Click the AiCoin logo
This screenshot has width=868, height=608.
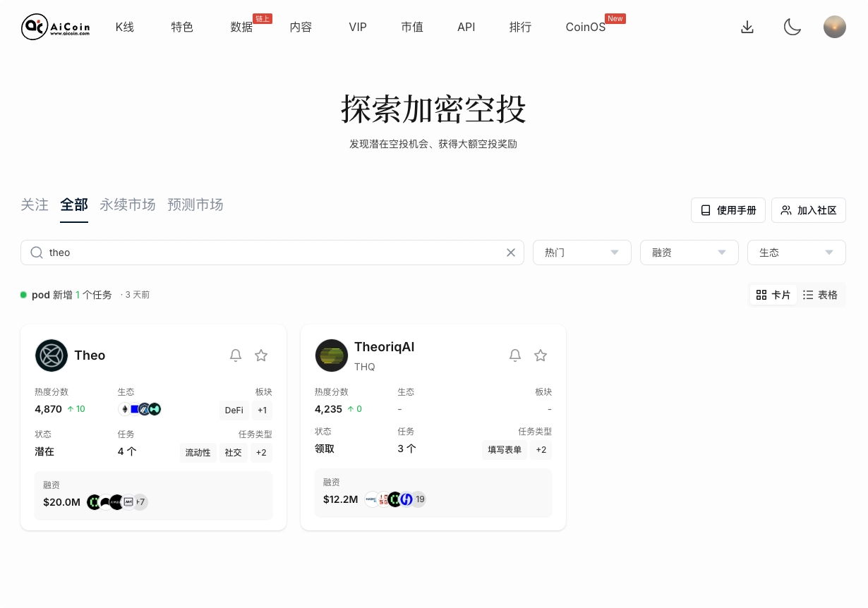pyautogui.click(x=55, y=27)
